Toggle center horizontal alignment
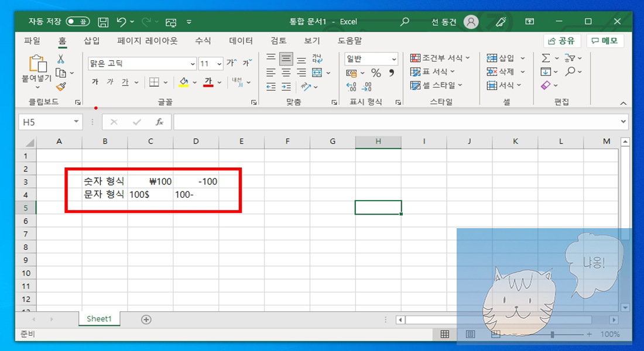644x351 pixels. [x=286, y=73]
